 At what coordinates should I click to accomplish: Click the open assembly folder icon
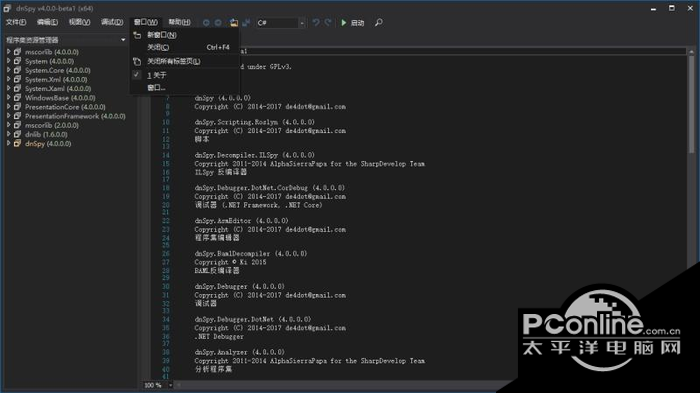233,22
